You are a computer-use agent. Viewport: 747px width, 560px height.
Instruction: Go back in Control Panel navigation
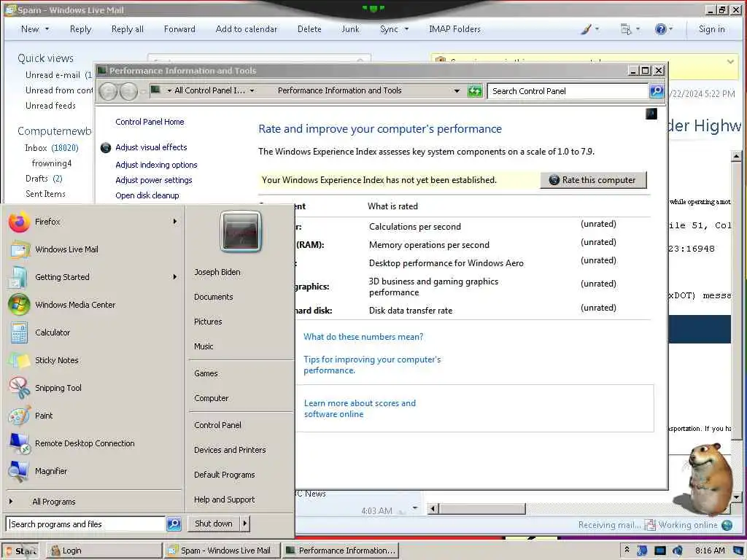pyautogui.click(x=108, y=91)
